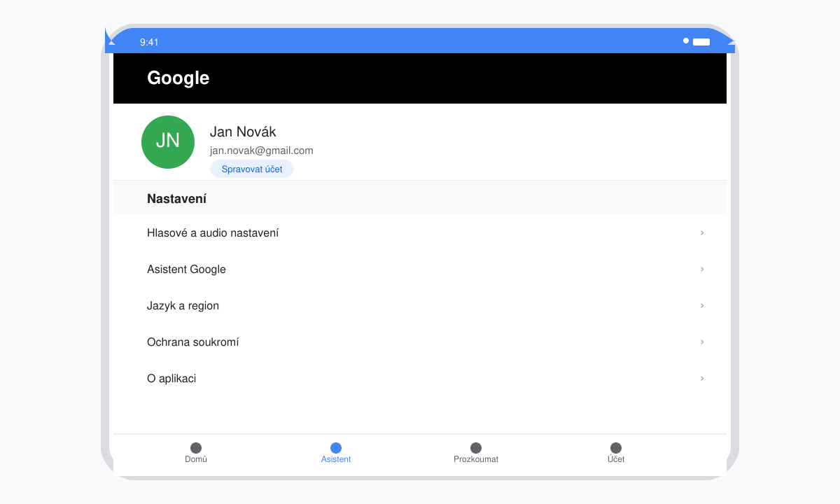Image resolution: width=840 pixels, height=504 pixels.
Task: Click the email jan.novak@gmail.com
Action: point(262,150)
